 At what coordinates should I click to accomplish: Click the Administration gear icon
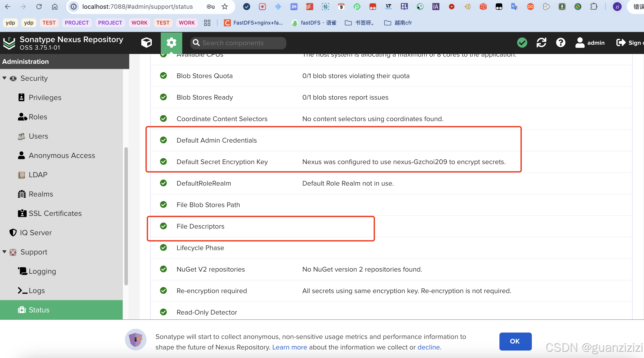pyautogui.click(x=172, y=43)
